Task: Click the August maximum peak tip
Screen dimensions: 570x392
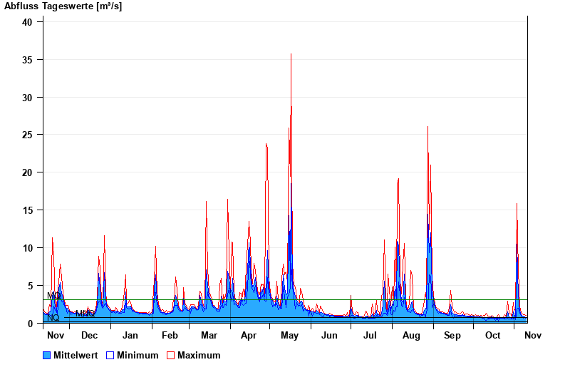Action: point(427,127)
